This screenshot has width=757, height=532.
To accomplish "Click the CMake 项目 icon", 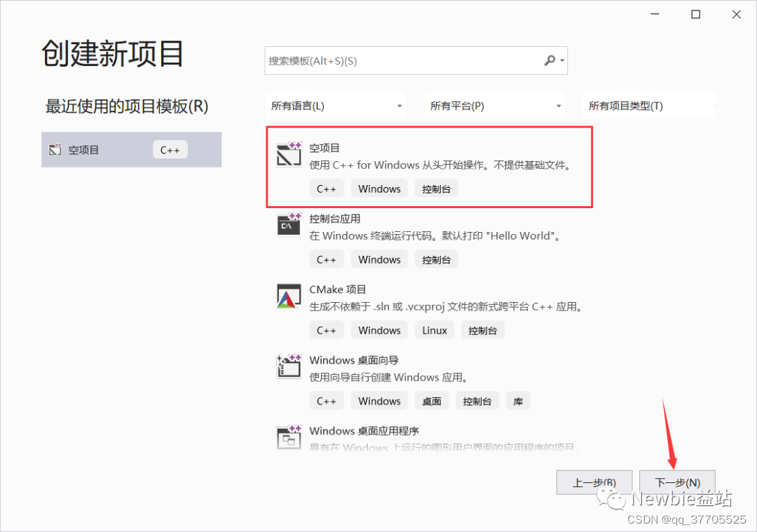I will (x=289, y=296).
